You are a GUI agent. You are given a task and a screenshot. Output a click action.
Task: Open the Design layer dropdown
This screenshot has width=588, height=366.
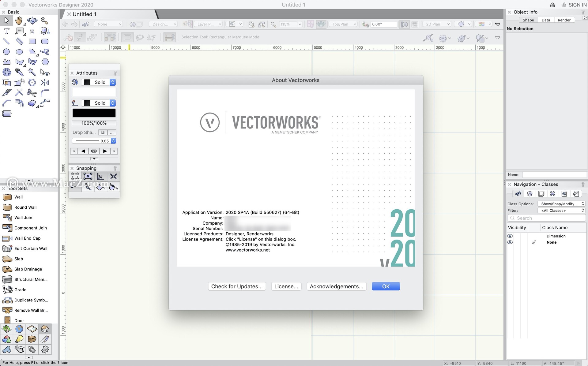pos(163,24)
